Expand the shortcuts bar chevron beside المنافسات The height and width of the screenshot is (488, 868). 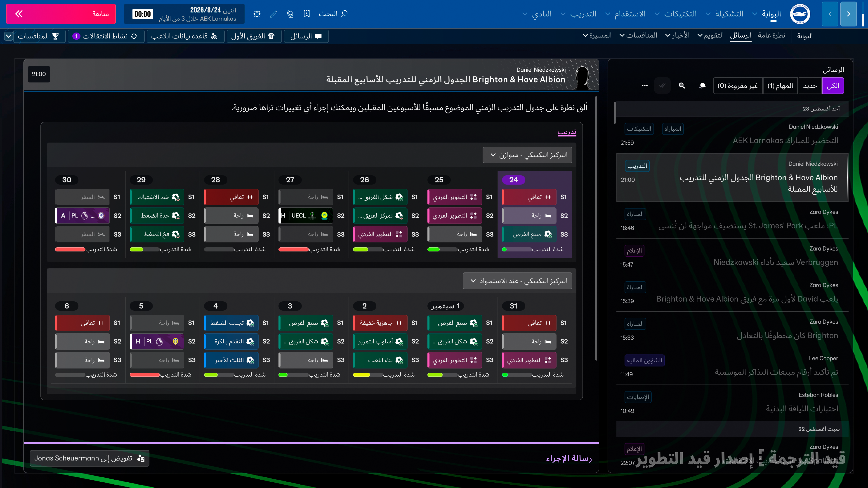(8, 36)
